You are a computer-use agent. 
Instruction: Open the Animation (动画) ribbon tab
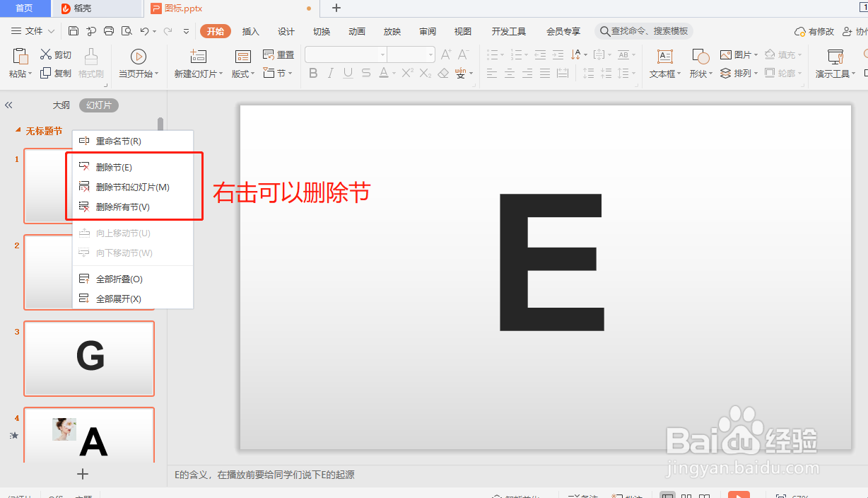pyautogui.click(x=357, y=32)
